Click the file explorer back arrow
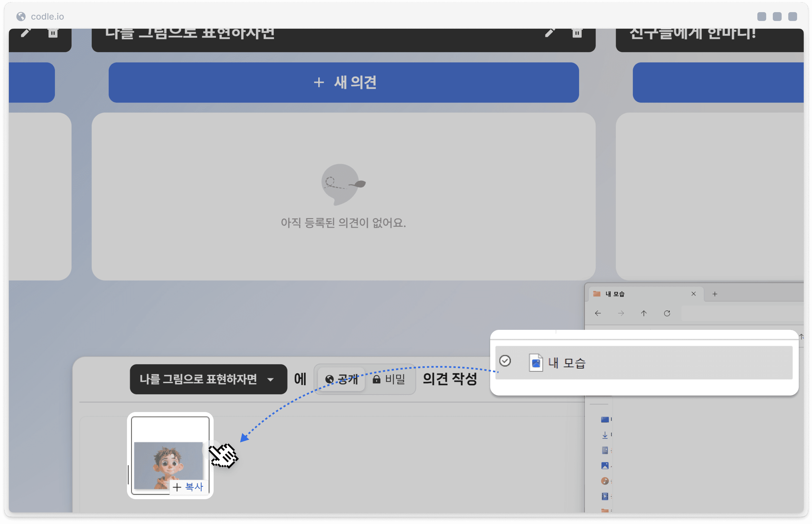The width and height of the screenshot is (812, 524). tap(598, 313)
